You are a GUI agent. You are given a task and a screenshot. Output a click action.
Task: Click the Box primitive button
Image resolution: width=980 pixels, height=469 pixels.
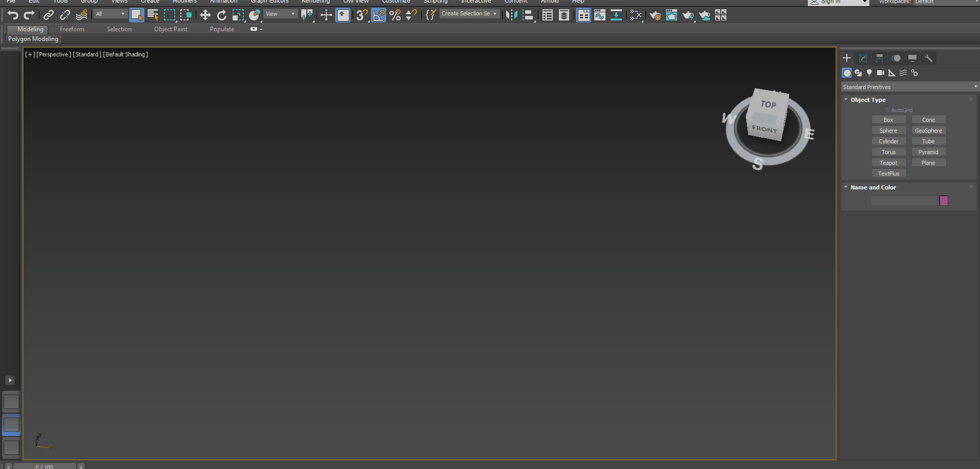888,120
